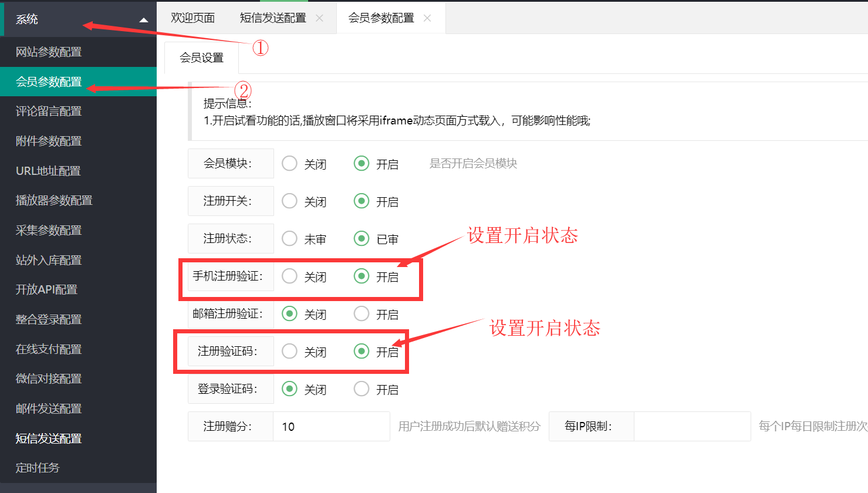Open 网站参数配置 in the sidebar
The height and width of the screenshot is (493, 868).
[x=49, y=52]
